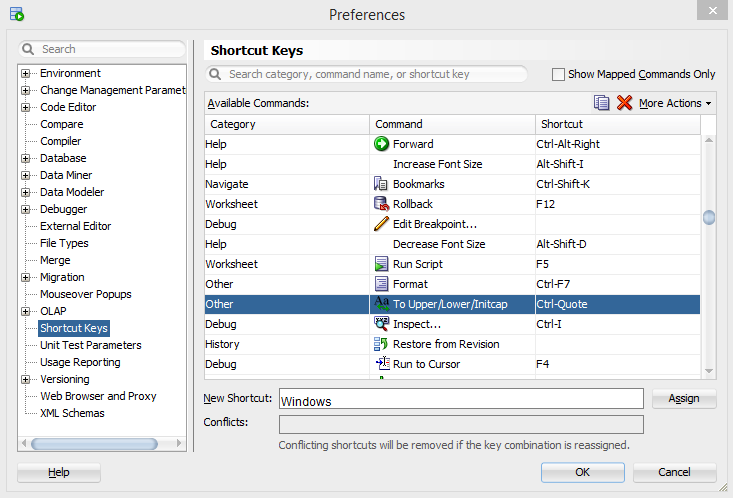Screen dimensions: 733x498
Task: Enable Show Mapped Commands Only checkbox
Action: 559,74
